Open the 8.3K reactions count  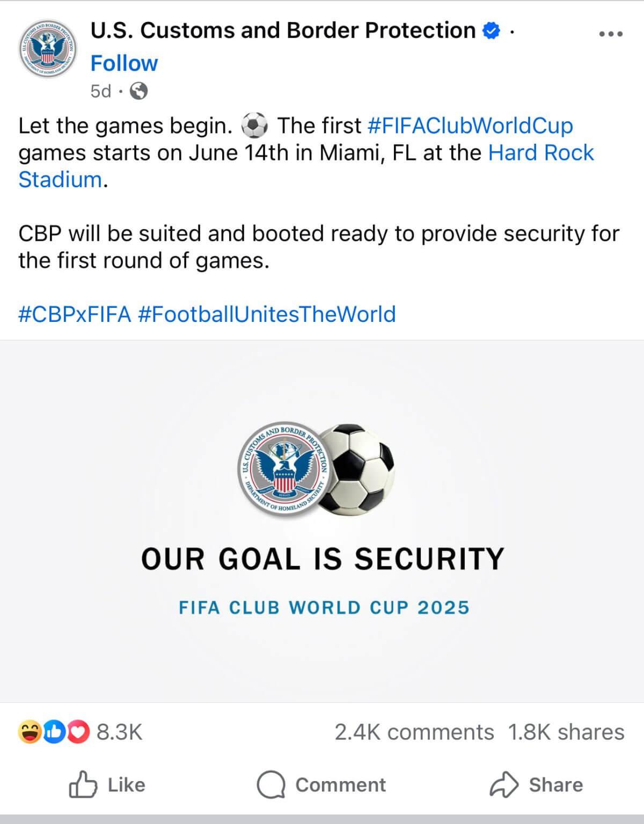pos(120,732)
